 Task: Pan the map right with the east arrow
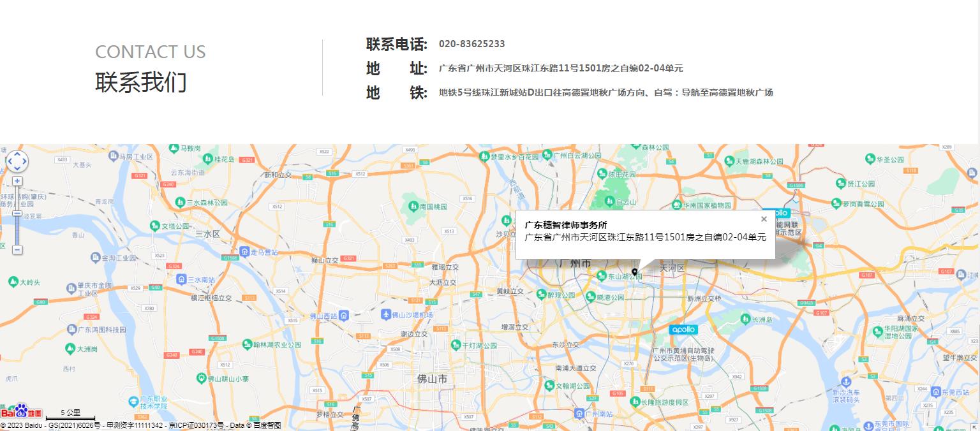25,162
